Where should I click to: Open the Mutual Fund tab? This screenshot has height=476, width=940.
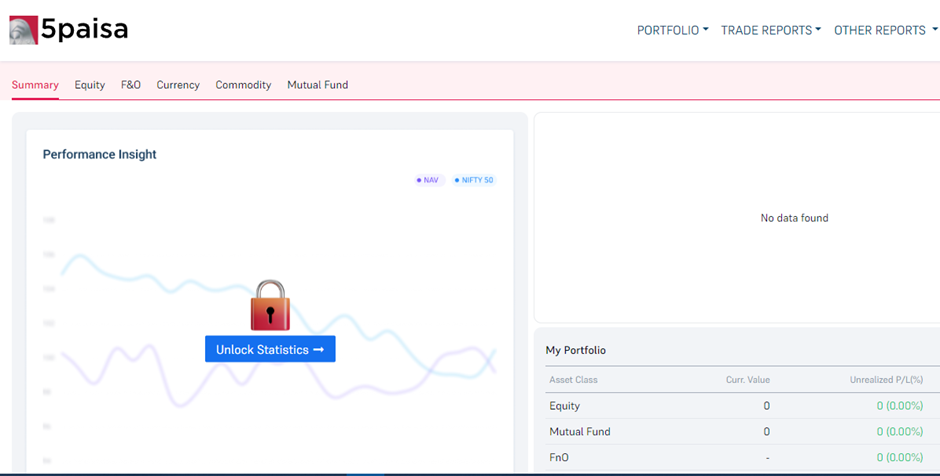coord(317,85)
